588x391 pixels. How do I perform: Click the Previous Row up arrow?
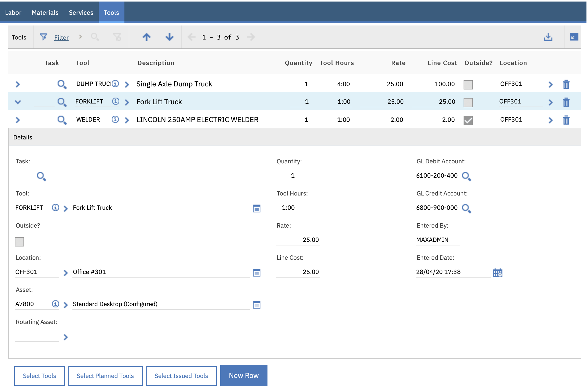(x=146, y=37)
